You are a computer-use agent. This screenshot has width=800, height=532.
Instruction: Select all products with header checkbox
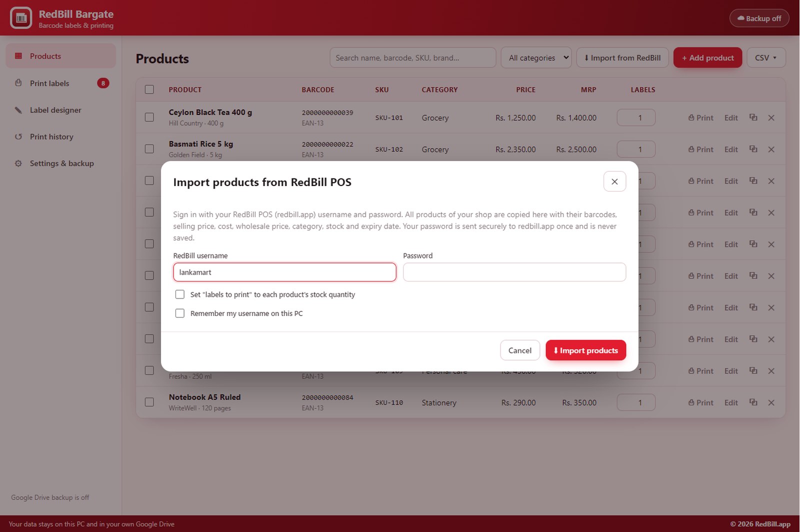pyautogui.click(x=149, y=89)
